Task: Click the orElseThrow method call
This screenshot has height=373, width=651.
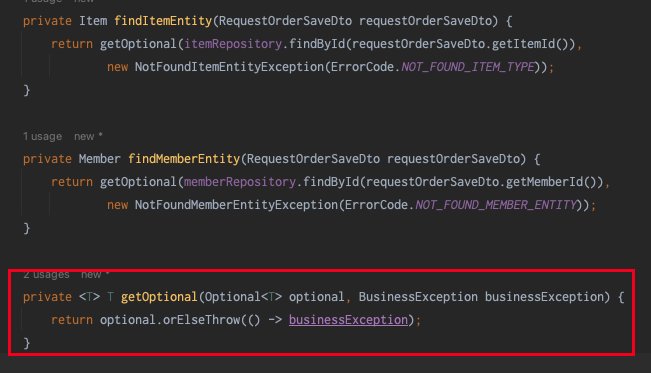Action: click(201, 320)
